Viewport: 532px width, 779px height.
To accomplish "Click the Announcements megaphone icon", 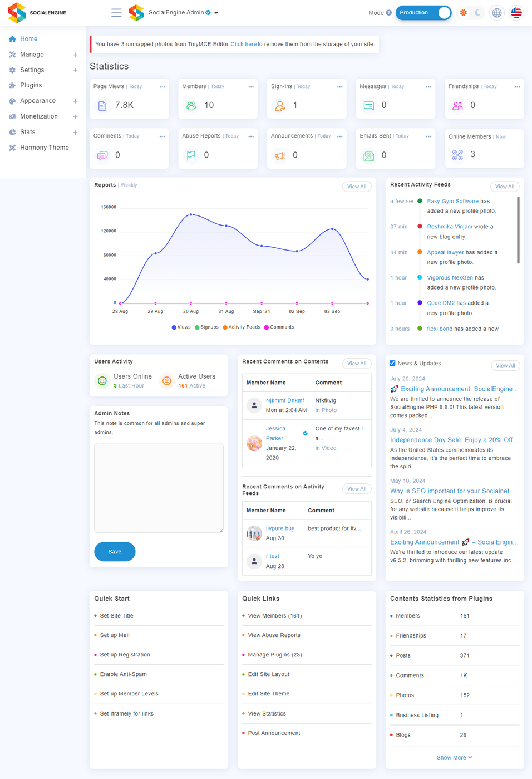I will pyautogui.click(x=279, y=155).
